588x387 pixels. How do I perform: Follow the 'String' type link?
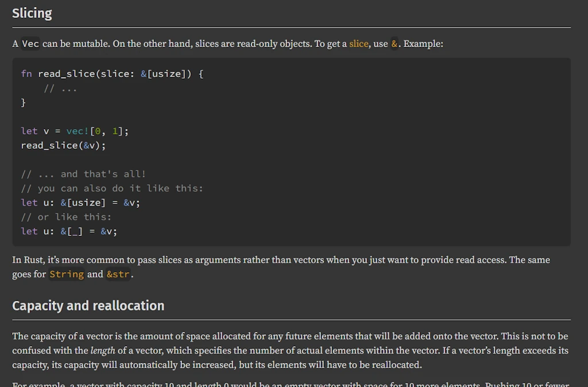[67, 274]
